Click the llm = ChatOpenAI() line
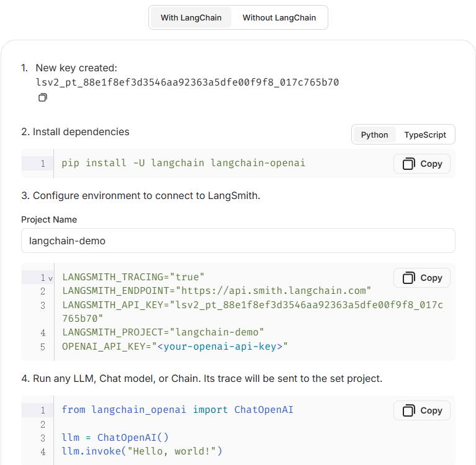The width and height of the screenshot is (476, 465). (x=115, y=438)
